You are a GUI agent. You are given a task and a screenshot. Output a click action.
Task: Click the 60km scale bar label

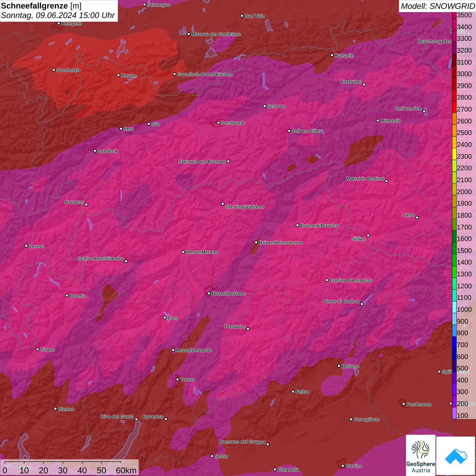126,470
